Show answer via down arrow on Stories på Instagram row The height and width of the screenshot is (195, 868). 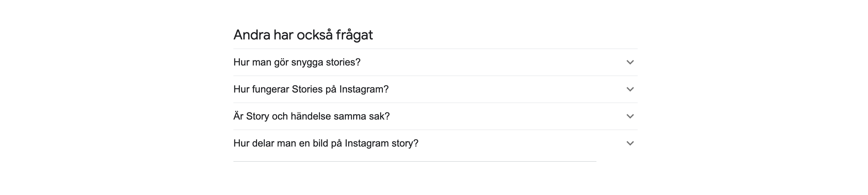coord(630,89)
